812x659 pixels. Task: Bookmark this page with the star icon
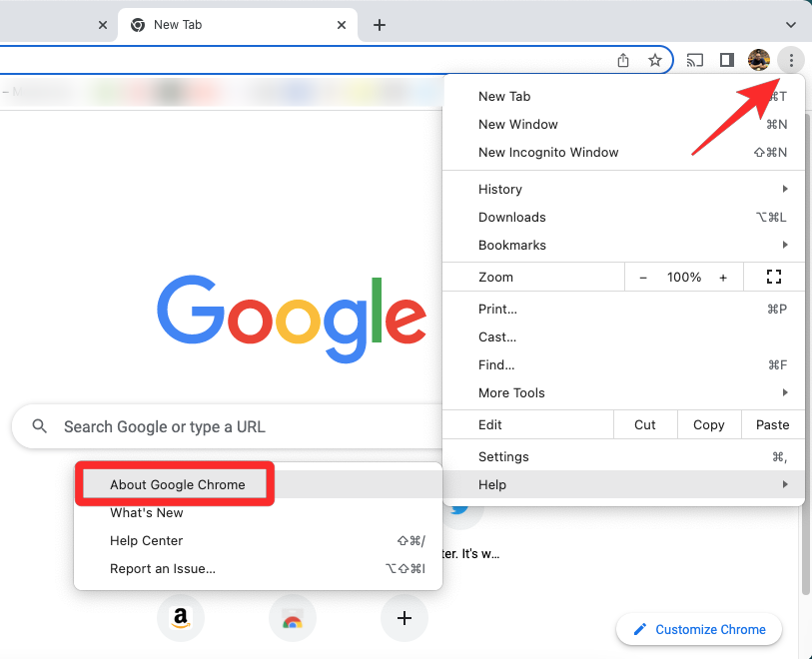point(655,61)
